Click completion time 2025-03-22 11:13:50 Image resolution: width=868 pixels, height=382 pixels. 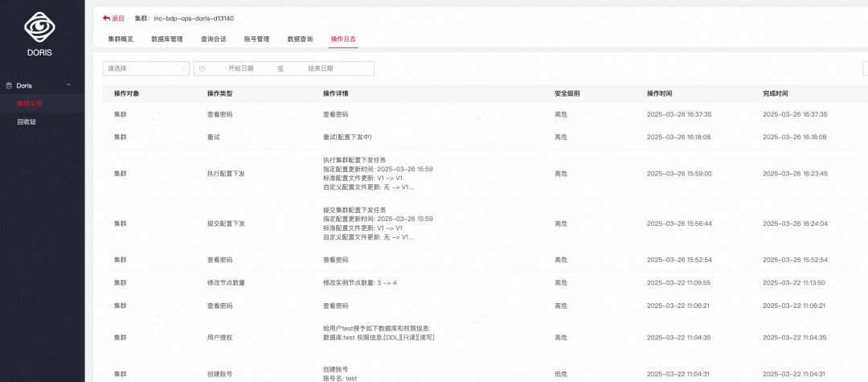(x=795, y=282)
